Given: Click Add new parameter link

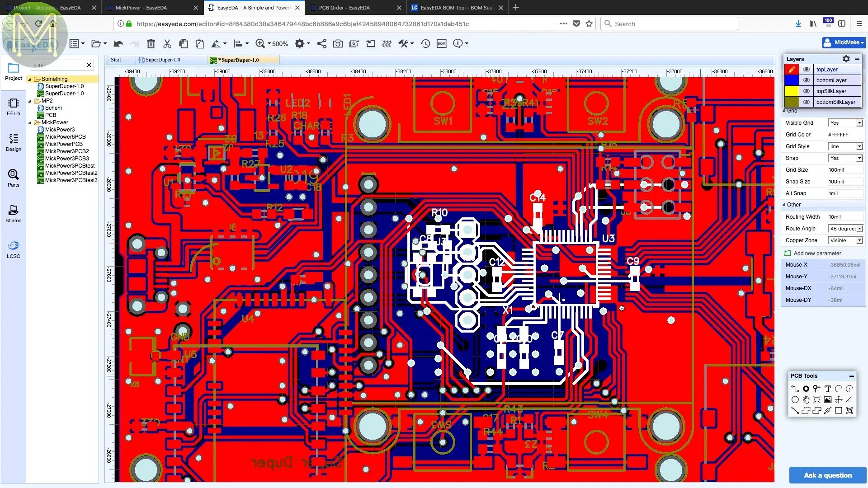Looking at the screenshot, I should tap(817, 253).
